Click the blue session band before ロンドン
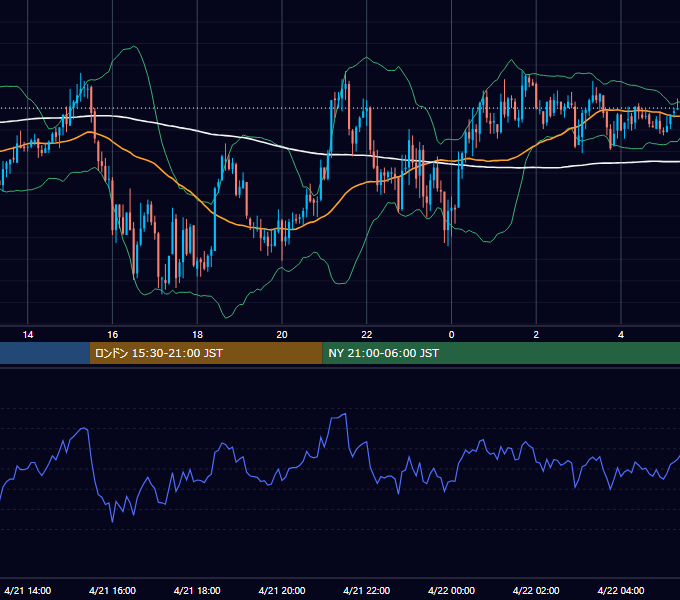 [x=45, y=353]
